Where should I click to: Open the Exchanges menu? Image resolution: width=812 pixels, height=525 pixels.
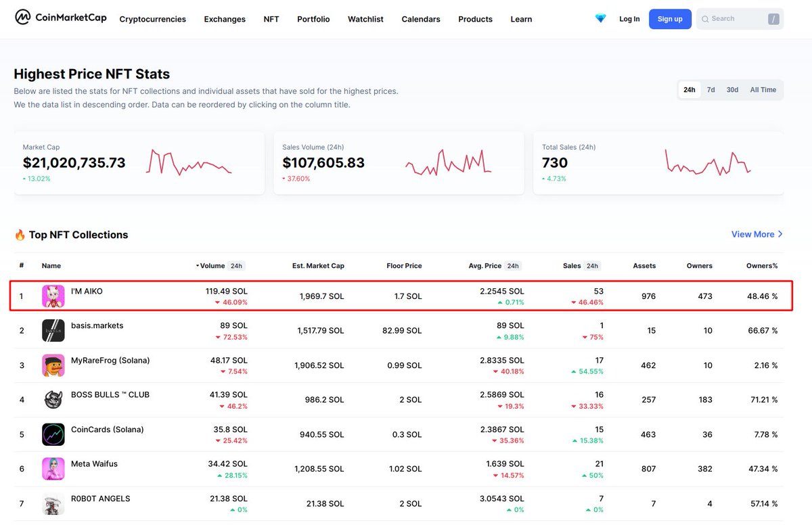(x=225, y=19)
